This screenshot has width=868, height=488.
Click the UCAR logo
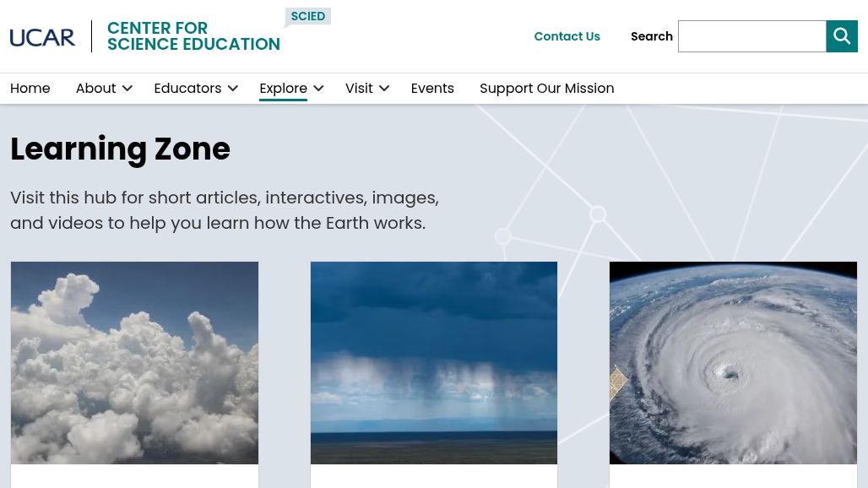42,36
